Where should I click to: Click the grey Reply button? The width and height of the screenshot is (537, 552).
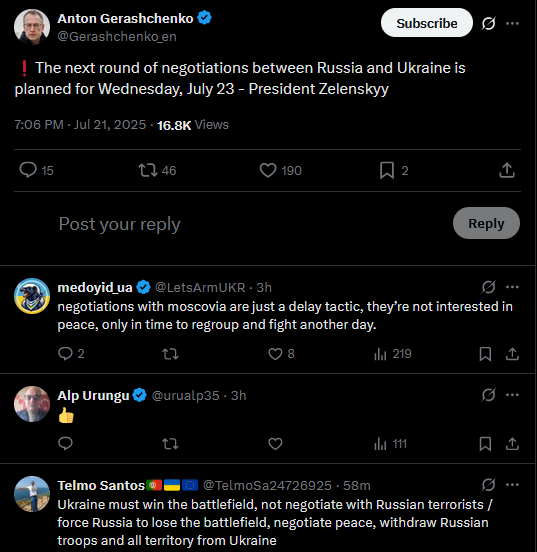pos(486,223)
